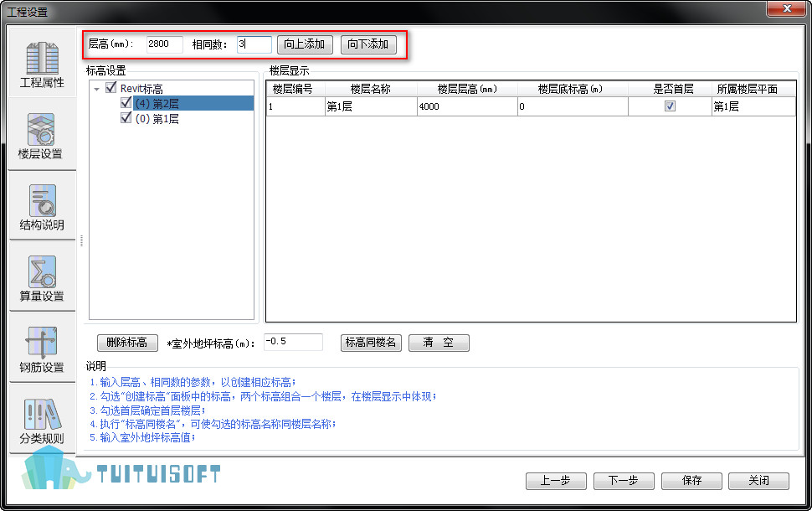This screenshot has height=511, width=812.
Task: Select the 分类规则 sidebar icon
Action: point(42,414)
